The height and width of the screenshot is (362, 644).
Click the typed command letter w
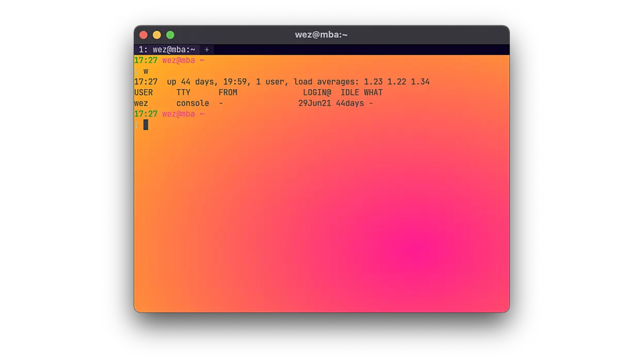point(146,71)
